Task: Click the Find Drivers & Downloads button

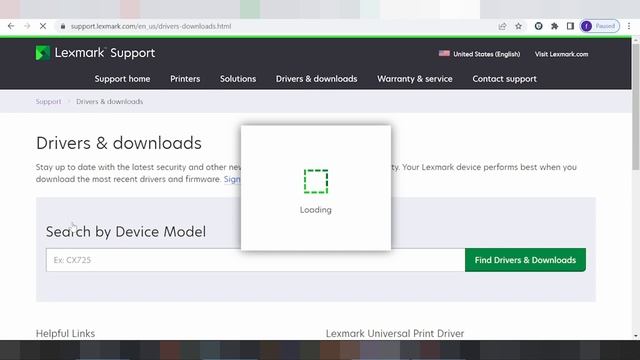Action: tap(525, 260)
